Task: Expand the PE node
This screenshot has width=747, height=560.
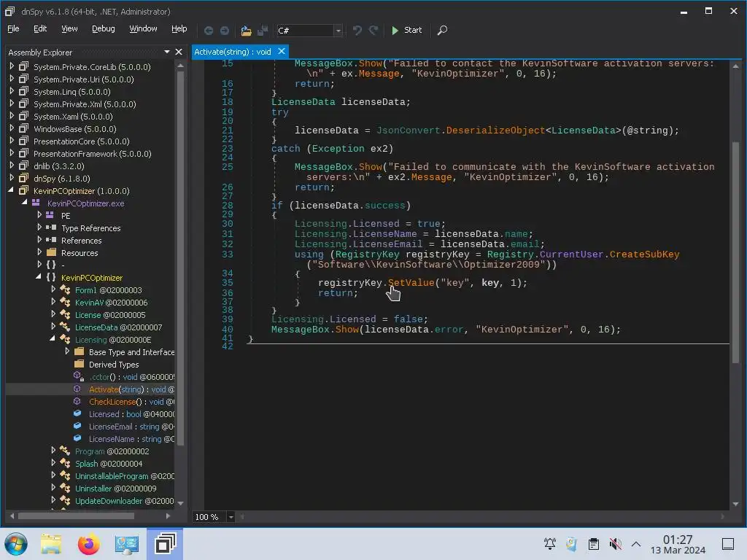Action: coord(39,215)
